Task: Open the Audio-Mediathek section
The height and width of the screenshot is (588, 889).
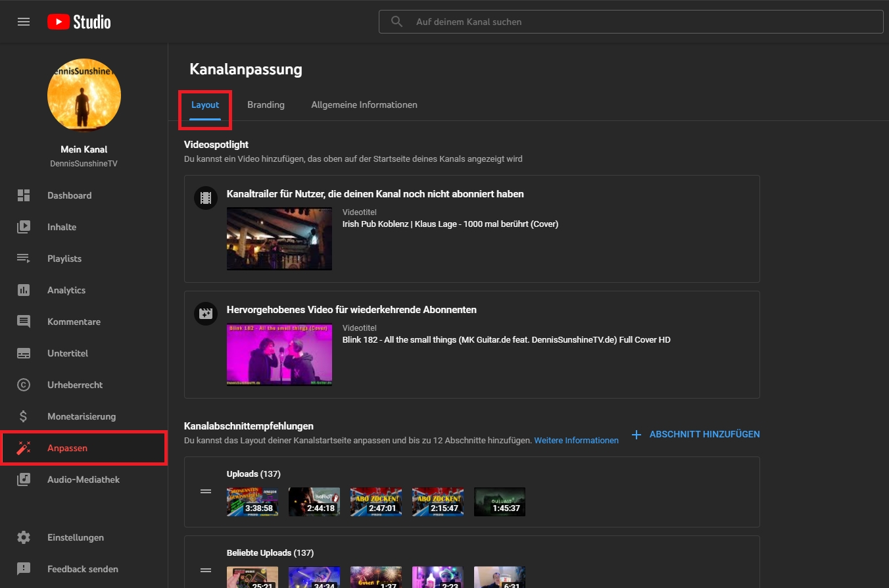Action: tap(84, 479)
